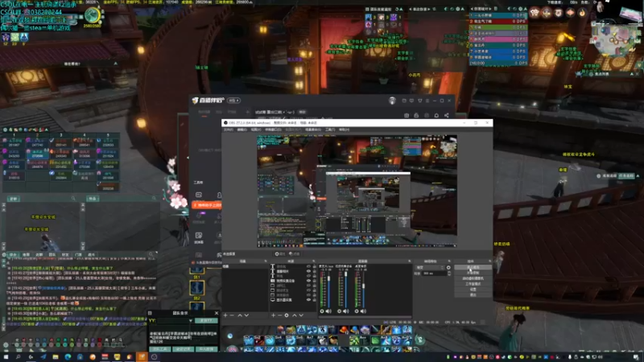
Task: Mute the desktop audio mixer channel
Action: [x=363, y=311]
